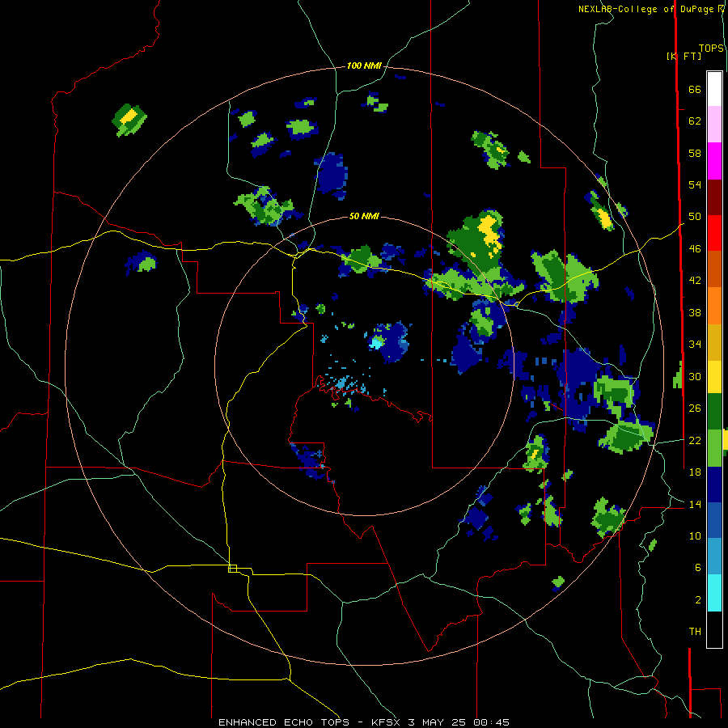The image size is (728, 728).
Task: Select the light pink legend swatch
Action: tap(714, 124)
